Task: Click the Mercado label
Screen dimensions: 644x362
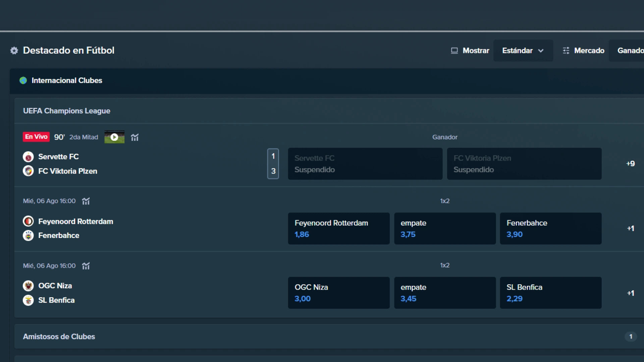Action: 589,51
